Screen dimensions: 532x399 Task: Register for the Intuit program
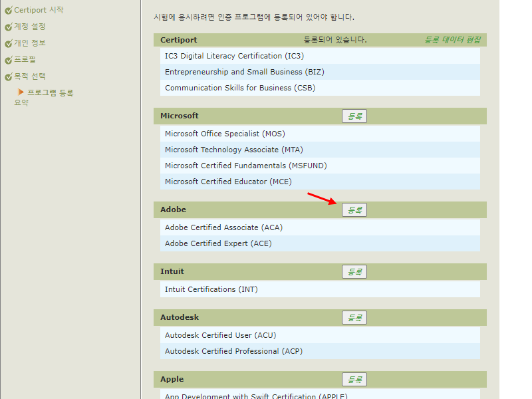354,272
